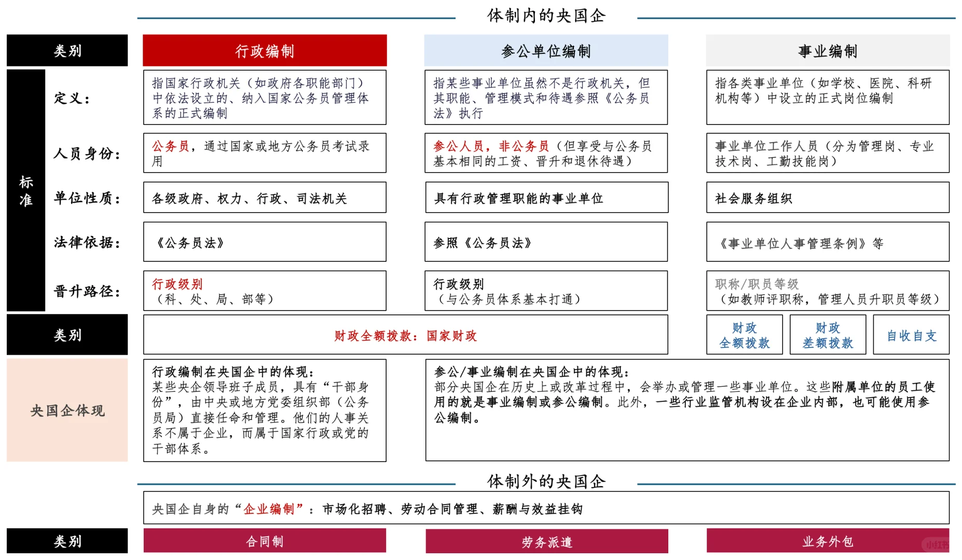Click the top black 类别 label
Screen dimensions: 962x560
[x=67, y=50]
